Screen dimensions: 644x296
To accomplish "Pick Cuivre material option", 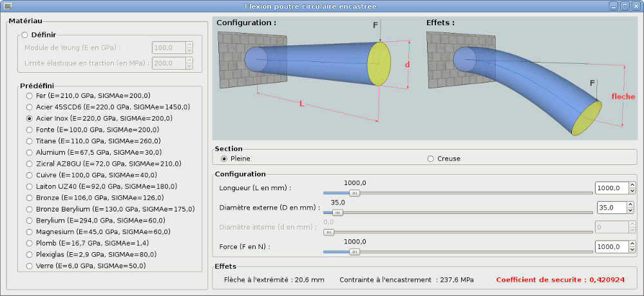I will pyautogui.click(x=29, y=175).
